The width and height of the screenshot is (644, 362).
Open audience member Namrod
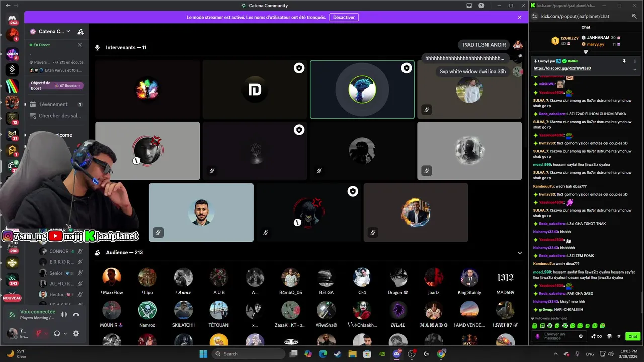tap(147, 314)
